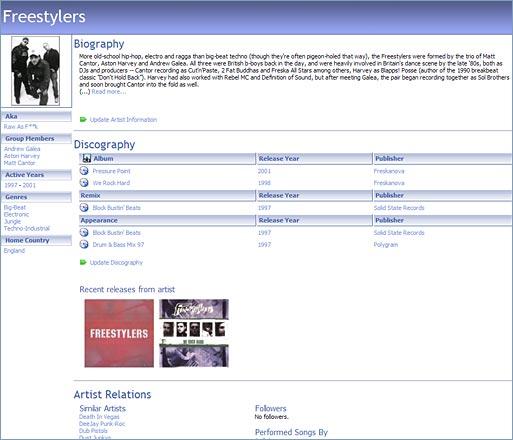Image resolution: width=513 pixels, height=440 pixels.
Task: Open similar artist Death In Vegas
Action: click(99, 417)
